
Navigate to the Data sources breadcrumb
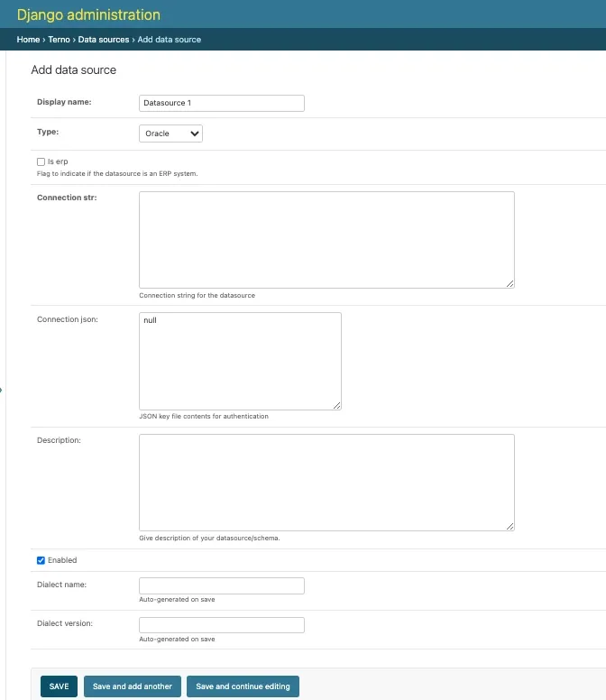click(104, 40)
